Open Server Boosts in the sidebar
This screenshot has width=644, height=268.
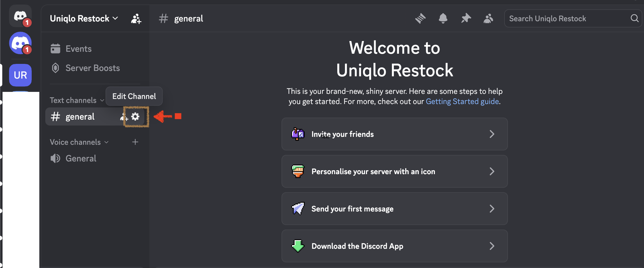click(95, 68)
